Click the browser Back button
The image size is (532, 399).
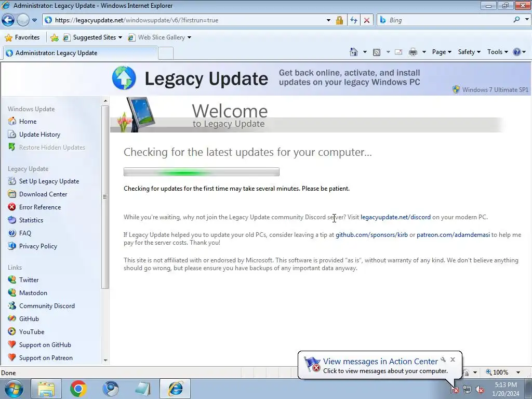pos(8,20)
